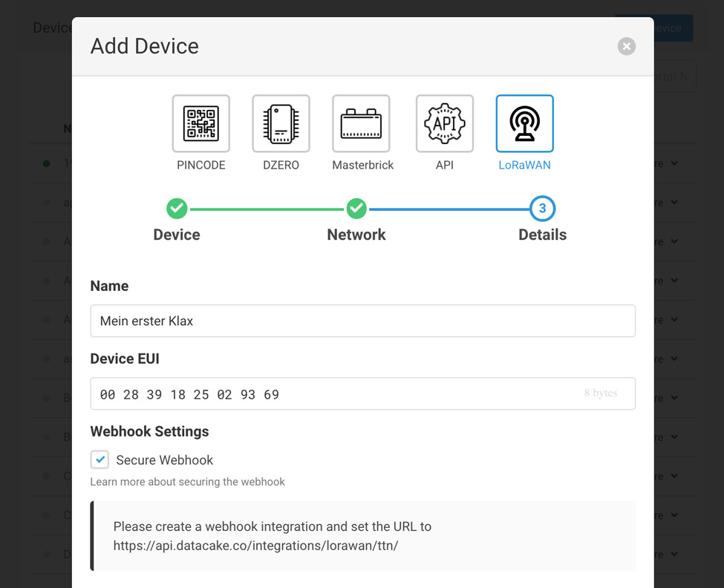Viewport: 724px width, 588px height.
Task: Focus the Device EUI input field
Action: pyautogui.click(x=334, y=394)
